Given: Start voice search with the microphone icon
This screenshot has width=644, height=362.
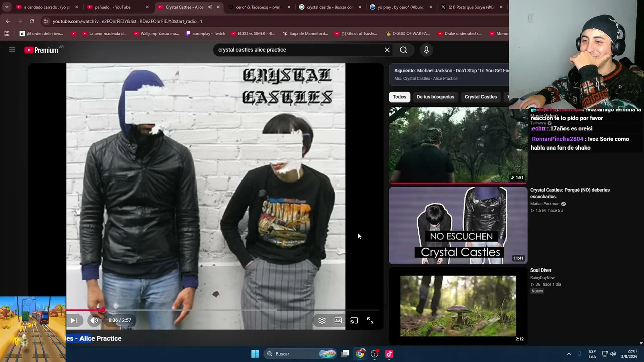Looking at the screenshot, I should point(426,50).
